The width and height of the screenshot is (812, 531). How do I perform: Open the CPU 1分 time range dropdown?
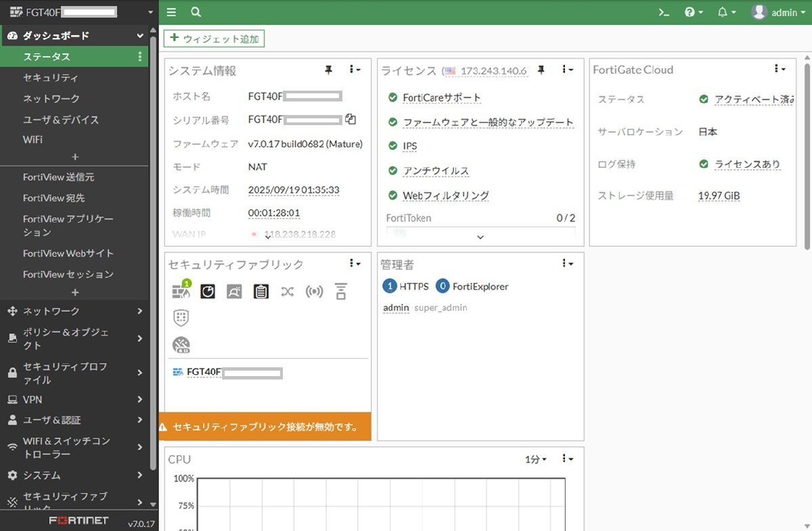click(x=535, y=459)
